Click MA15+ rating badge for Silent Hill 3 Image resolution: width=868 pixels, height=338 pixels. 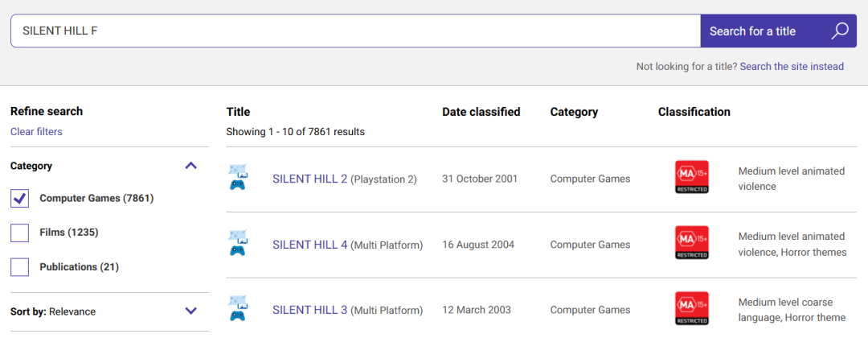click(691, 309)
